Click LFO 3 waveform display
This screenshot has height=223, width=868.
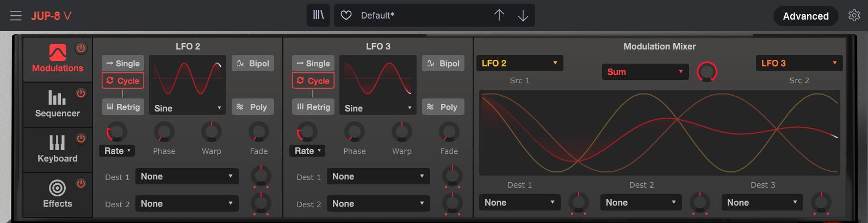[377, 78]
